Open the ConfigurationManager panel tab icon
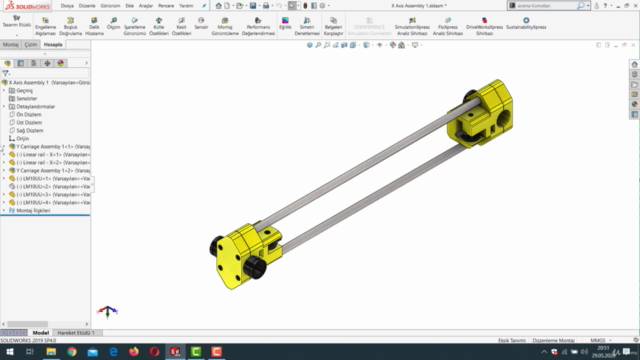This screenshot has width=640, height=360. [x=34, y=63]
